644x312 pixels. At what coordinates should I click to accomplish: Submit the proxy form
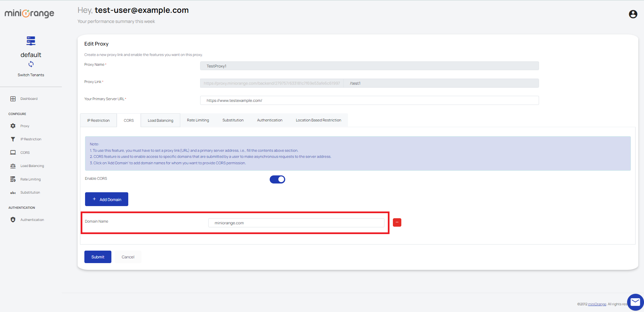click(x=98, y=257)
